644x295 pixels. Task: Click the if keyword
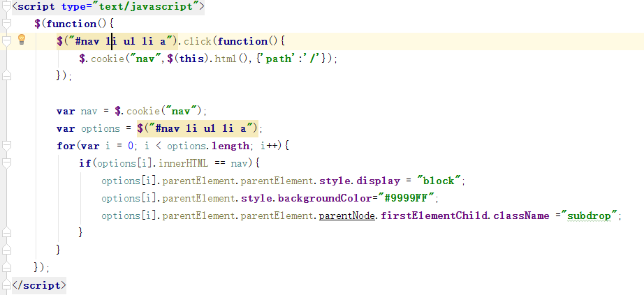(85, 163)
